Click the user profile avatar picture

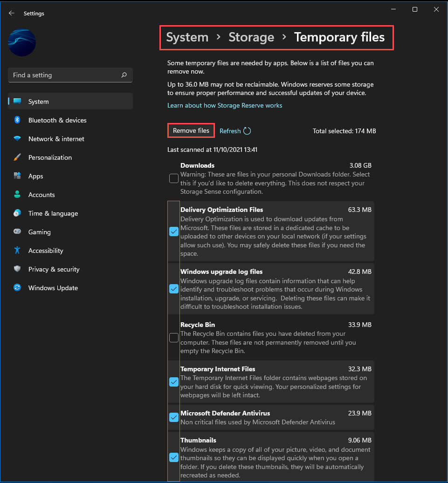pos(21,42)
